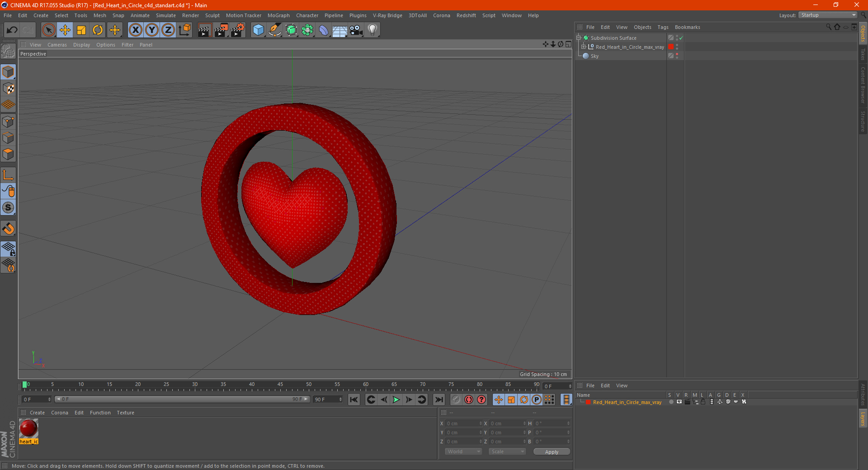868x470 pixels.
Task: Activate the Move tool
Action: 65,30
